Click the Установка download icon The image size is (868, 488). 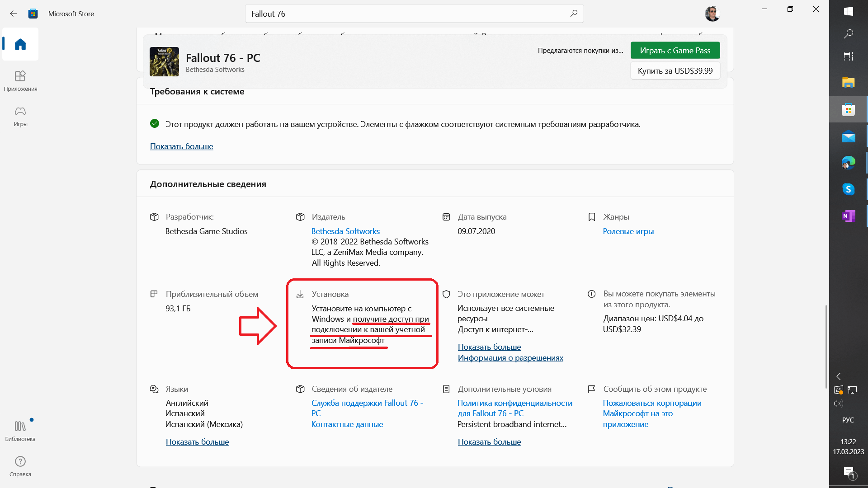point(300,295)
